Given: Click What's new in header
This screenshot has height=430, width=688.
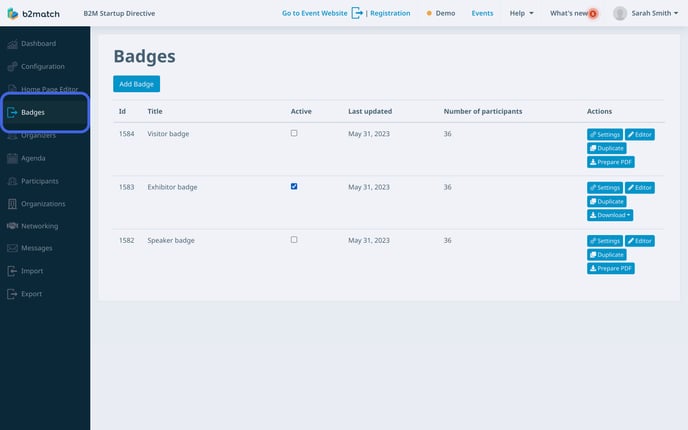Looking at the screenshot, I should [569, 13].
